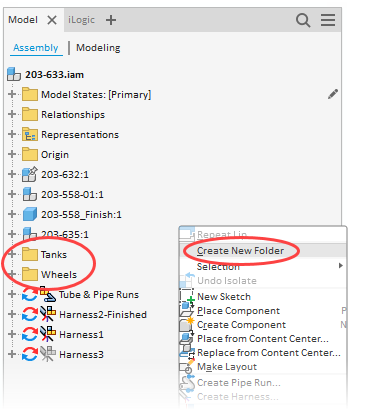The width and height of the screenshot is (367, 410).
Task: Click the 203-558_Finish:1 part icon
Action: (x=30, y=214)
